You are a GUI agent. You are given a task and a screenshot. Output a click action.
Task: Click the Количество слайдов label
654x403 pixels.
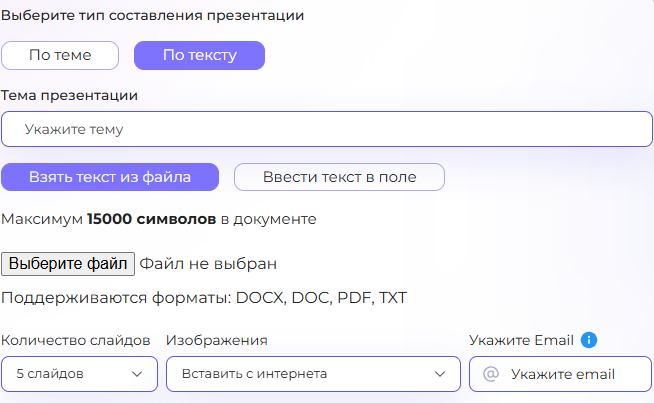(76, 340)
